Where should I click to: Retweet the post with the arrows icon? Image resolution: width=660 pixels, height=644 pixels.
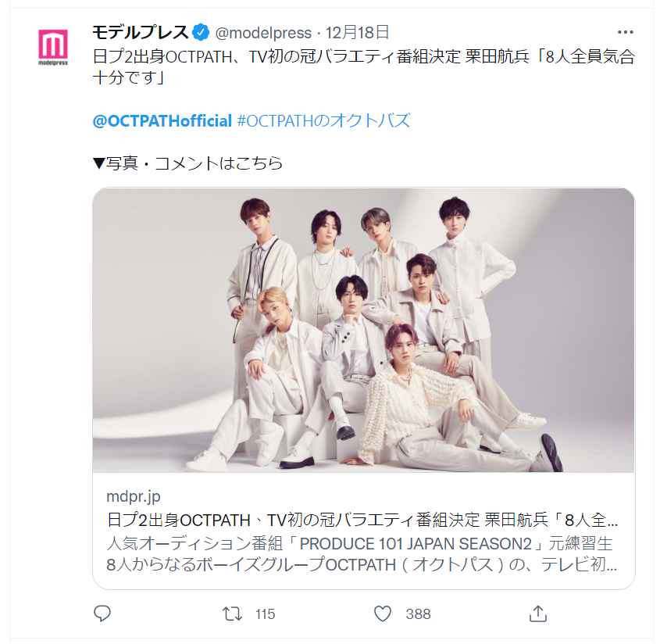tap(232, 614)
